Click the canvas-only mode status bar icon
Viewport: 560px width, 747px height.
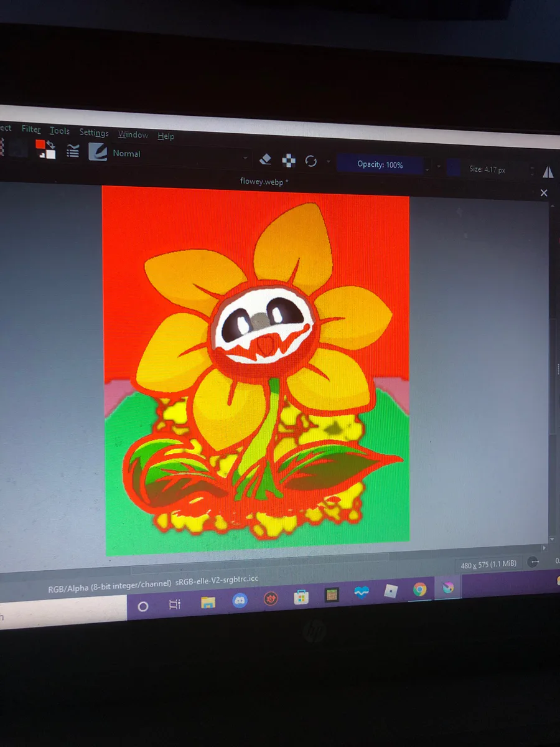[533, 562]
